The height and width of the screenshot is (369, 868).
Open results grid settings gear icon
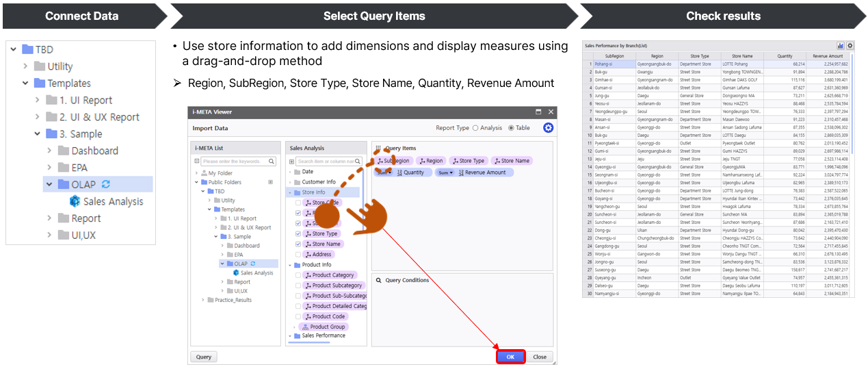pyautogui.click(x=850, y=45)
